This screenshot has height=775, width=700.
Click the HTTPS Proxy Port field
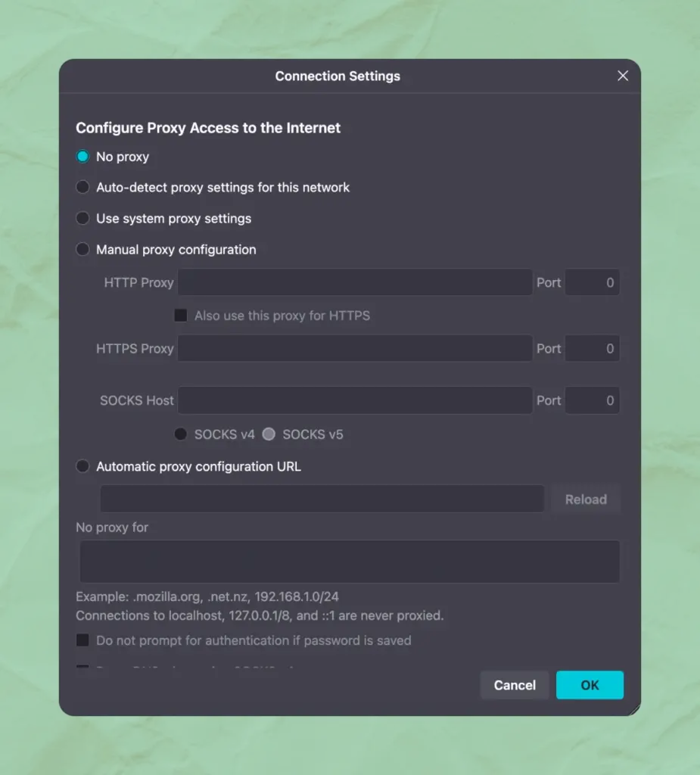593,348
